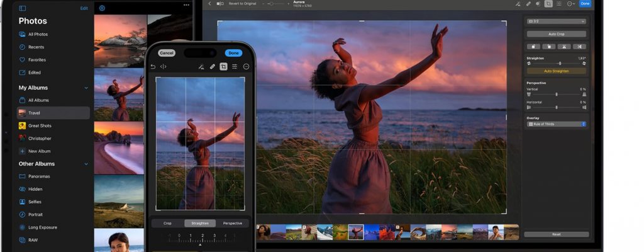Select the repair bandage tool on the phone

[212, 66]
